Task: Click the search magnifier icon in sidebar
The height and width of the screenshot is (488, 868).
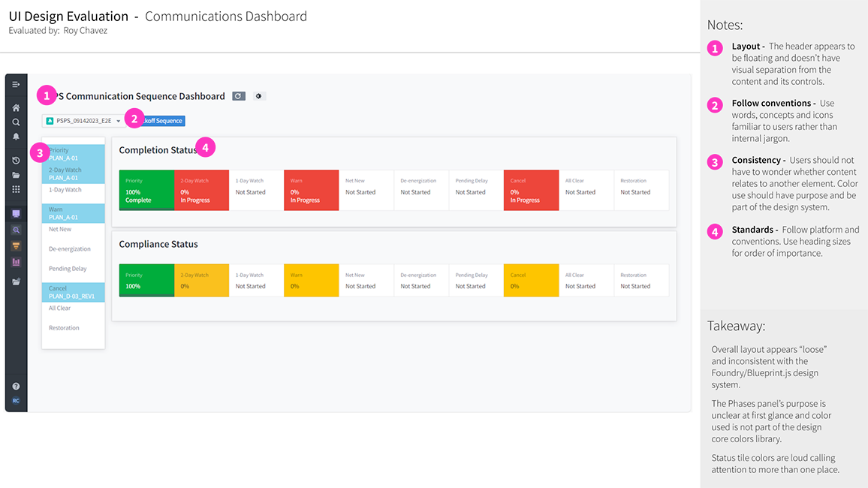Action: pyautogui.click(x=16, y=122)
